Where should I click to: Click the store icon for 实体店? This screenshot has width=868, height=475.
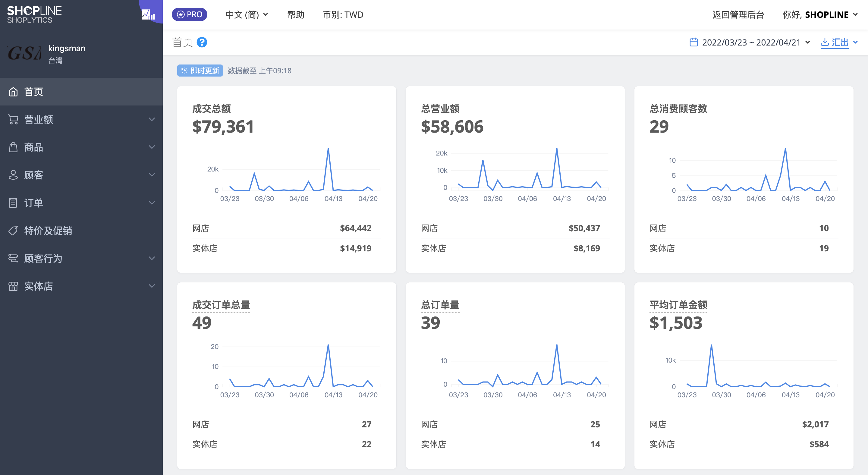click(x=13, y=286)
